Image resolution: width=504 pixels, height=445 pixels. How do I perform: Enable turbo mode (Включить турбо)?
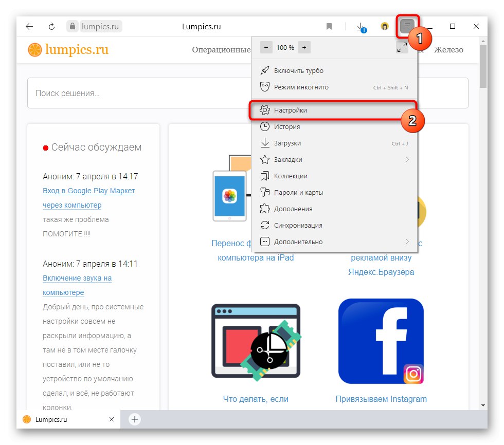(x=334, y=70)
